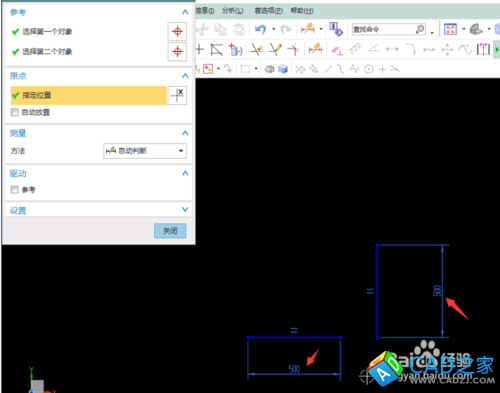The width and height of the screenshot is (500, 393).
Task: Expand the 设置 section
Action: [185, 210]
